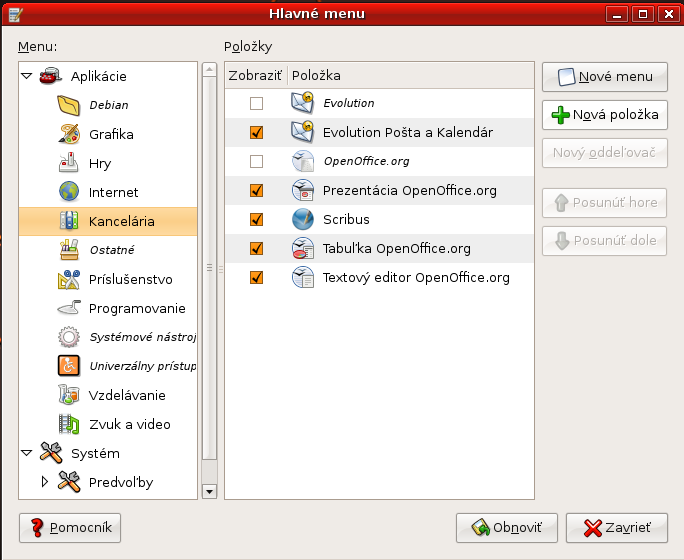Image resolution: width=684 pixels, height=560 pixels.
Task: Click the scrollbar down arrow
Action: coord(209,492)
